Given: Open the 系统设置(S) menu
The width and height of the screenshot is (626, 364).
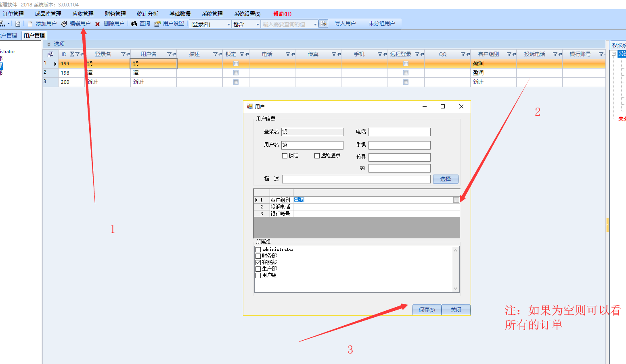Looking at the screenshot, I should pos(247,14).
